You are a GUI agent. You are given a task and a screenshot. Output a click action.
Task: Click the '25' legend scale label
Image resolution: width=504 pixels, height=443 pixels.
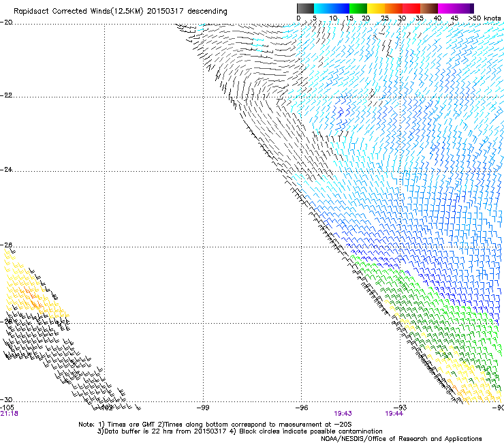(x=385, y=18)
